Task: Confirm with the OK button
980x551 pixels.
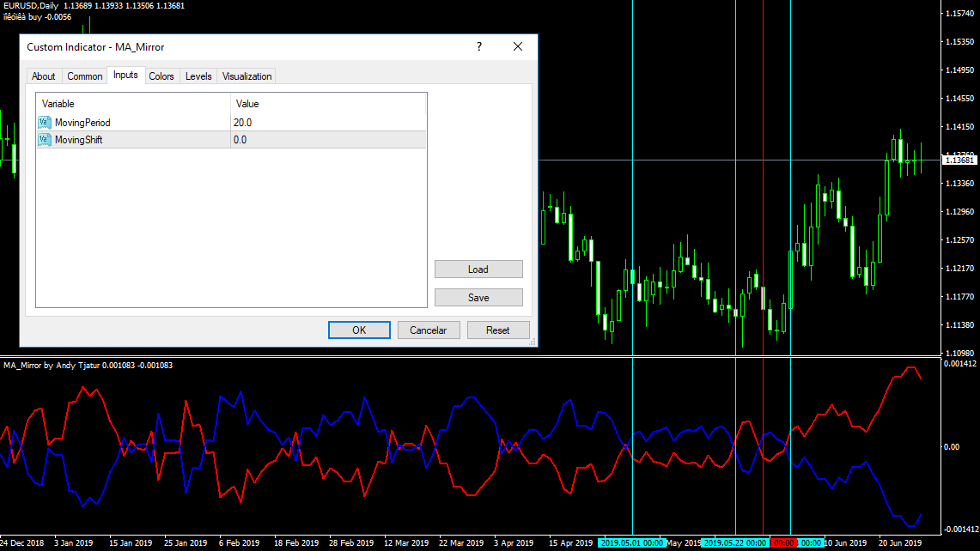Action: point(359,330)
